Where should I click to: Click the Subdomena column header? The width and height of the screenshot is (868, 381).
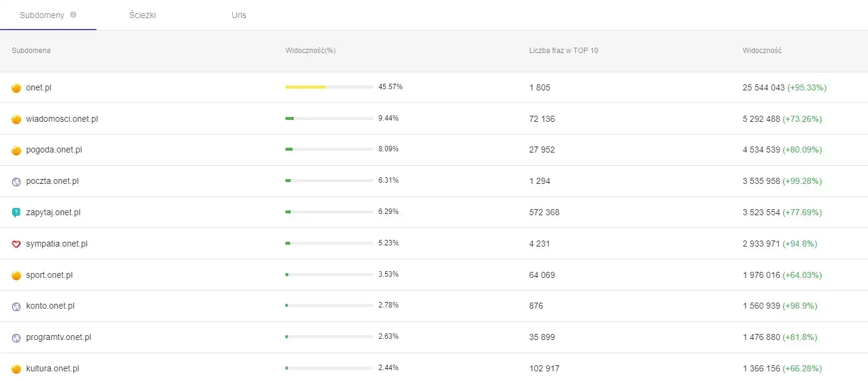pyautogui.click(x=31, y=51)
